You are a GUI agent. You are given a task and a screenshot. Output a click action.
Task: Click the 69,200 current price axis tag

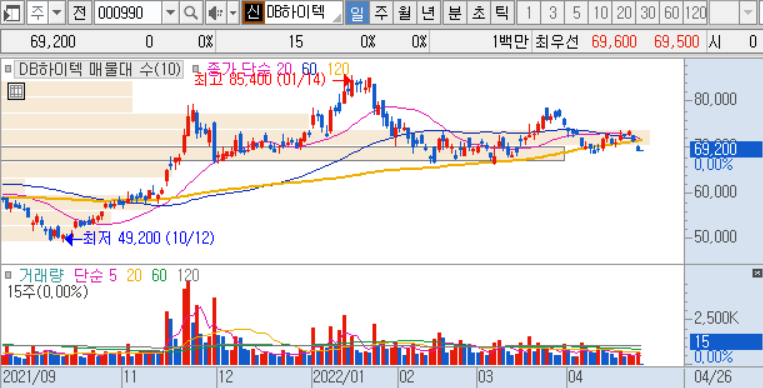[726, 149]
